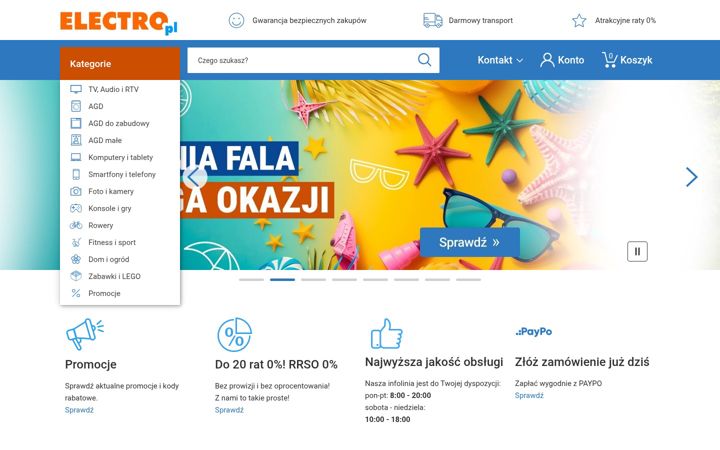This screenshot has height=450, width=720.
Task: Click the washing machine AGD icon
Action: click(76, 106)
